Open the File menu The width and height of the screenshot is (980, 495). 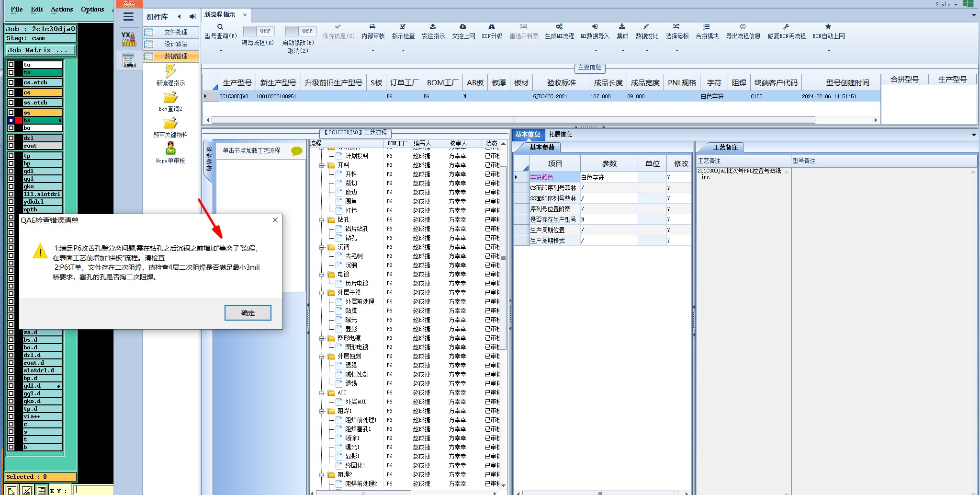click(x=17, y=9)
